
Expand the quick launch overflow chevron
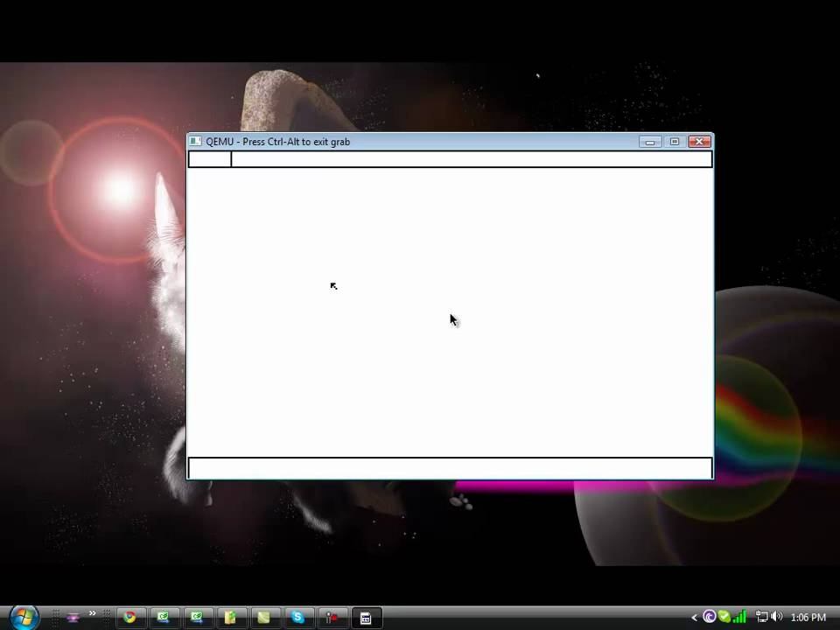(x=92, y=612)
